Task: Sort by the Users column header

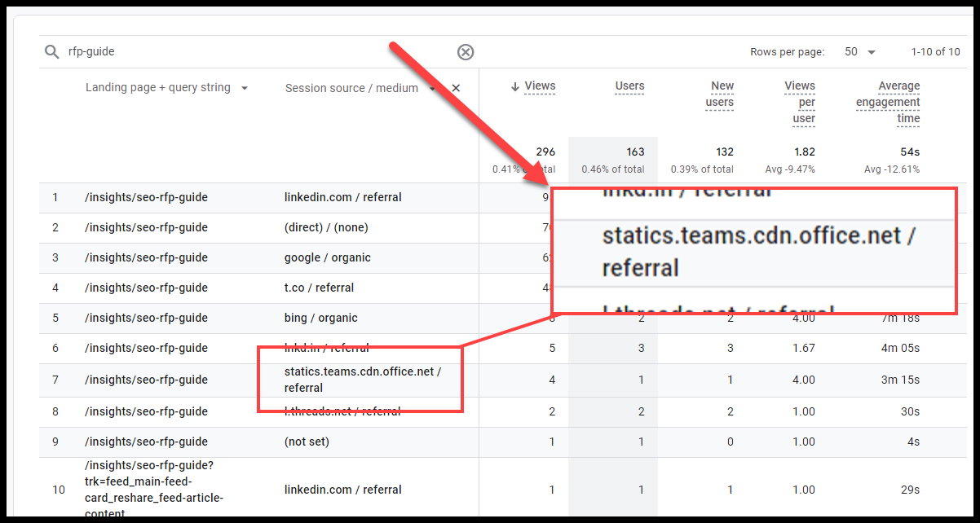Action: point(629,86)
